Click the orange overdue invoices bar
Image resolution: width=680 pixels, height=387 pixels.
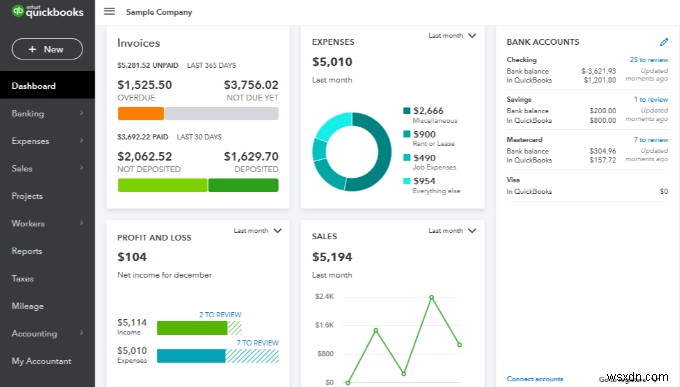(x=141, y=114)
